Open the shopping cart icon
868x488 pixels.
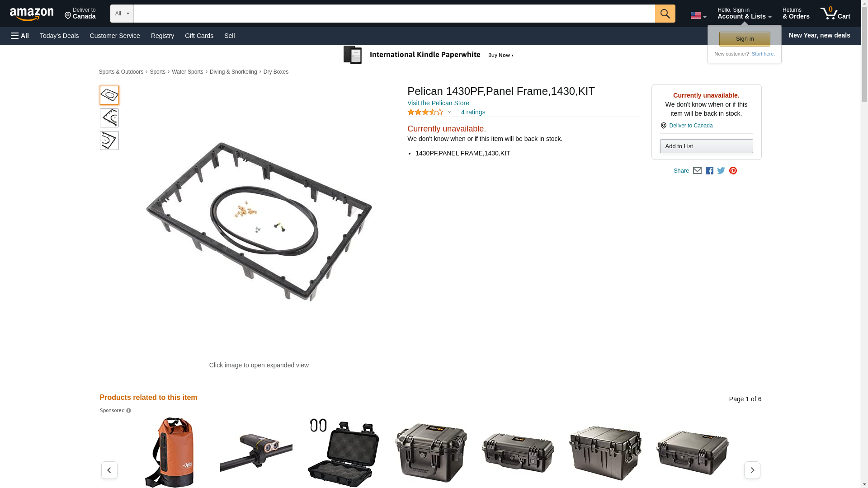pyautogui.click(x=835, y=14)
